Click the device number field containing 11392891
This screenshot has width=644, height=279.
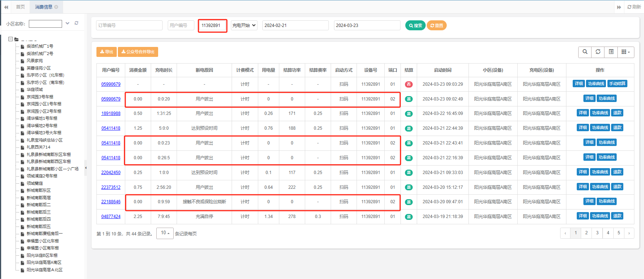pyautogui.click(x=212, y=25)
